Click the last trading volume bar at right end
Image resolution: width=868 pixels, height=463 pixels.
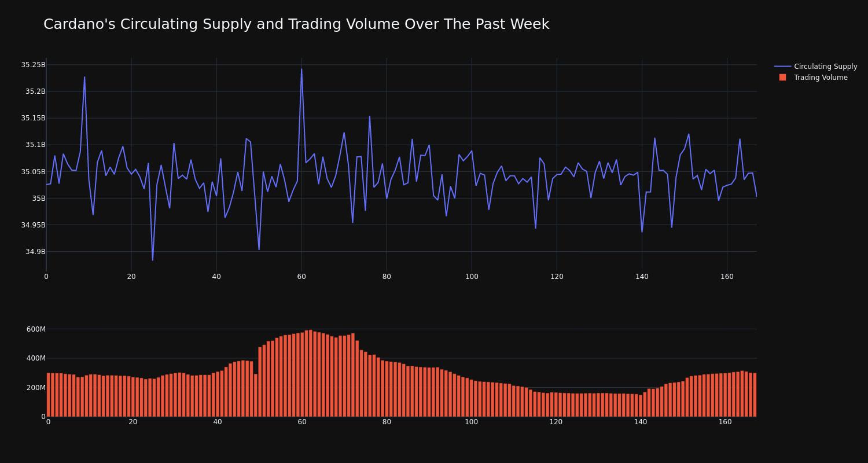coord(755,395)
